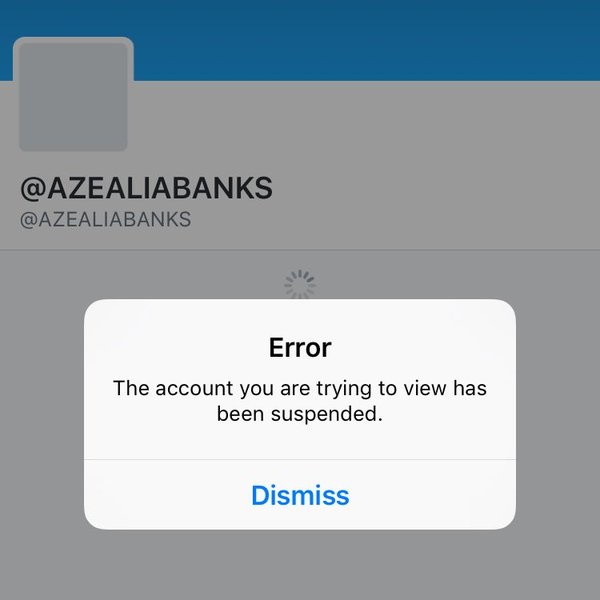Dismiss the account suspended error dialog

(300, 495)
